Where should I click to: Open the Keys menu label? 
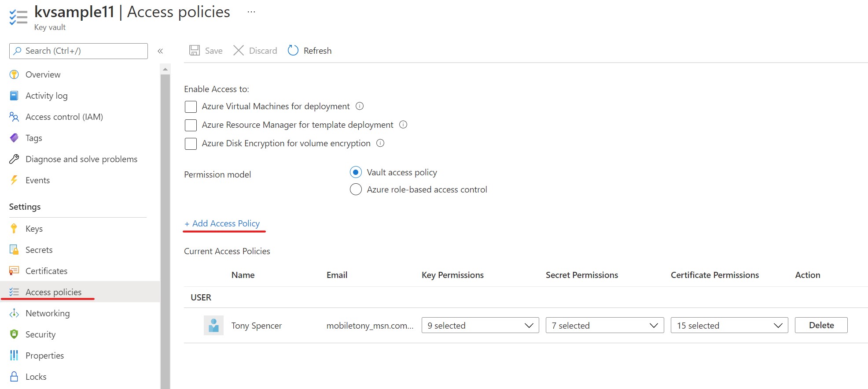pos(34,229)
